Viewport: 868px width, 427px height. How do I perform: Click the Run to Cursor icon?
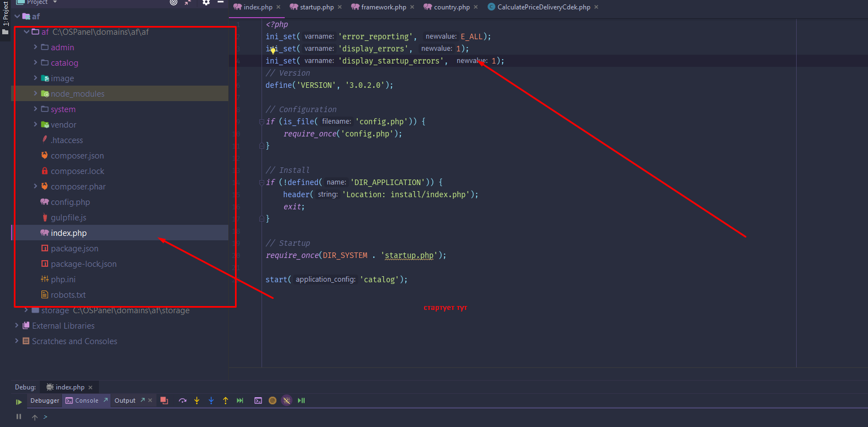240,400
